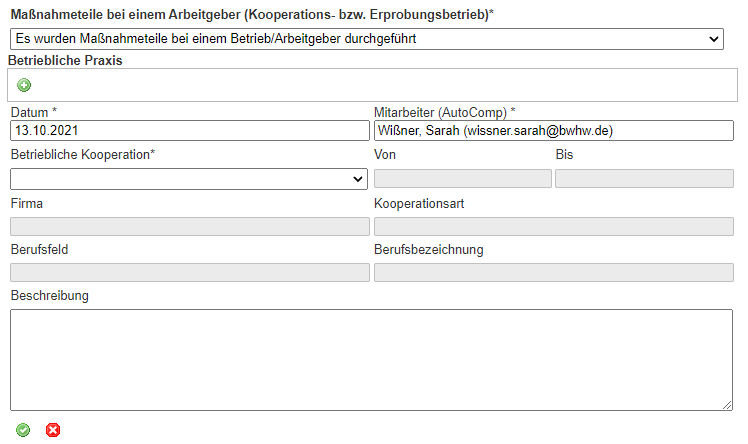Screen dimensions: 748x444
Task: Expand the Betriebliche Kooperation dropdown
Action: tap(189, 179)
